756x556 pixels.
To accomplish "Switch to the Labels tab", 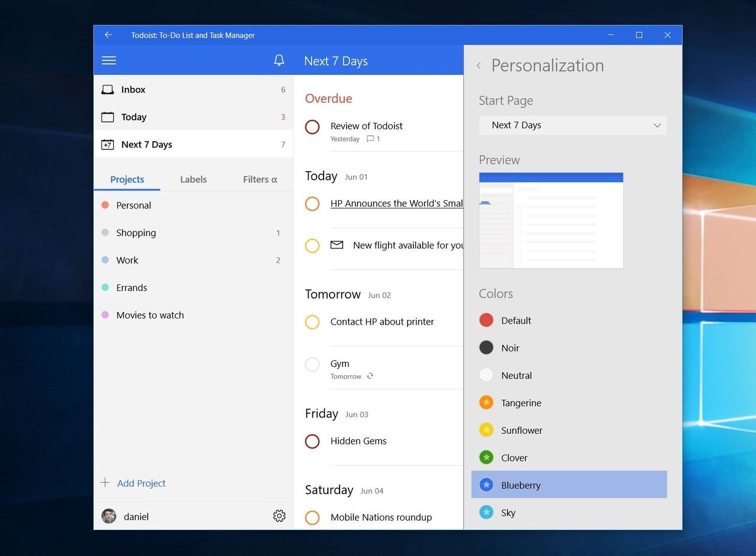I will (x=193, y=179).
